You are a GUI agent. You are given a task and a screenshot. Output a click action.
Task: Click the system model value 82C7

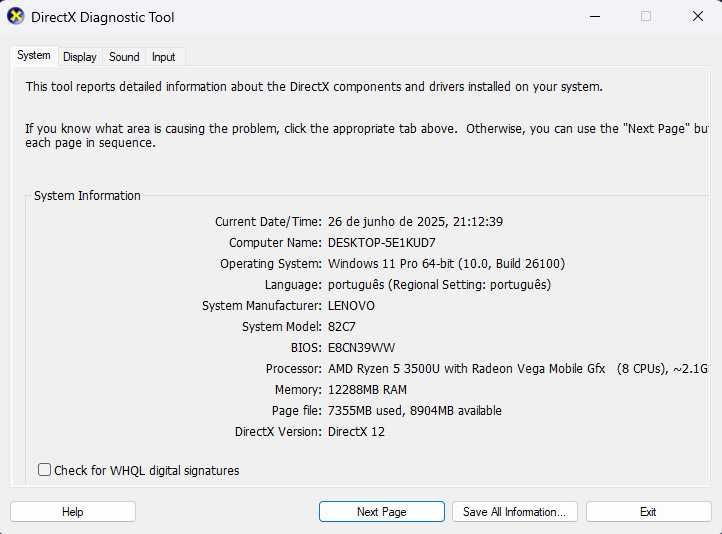[x=342, y=327]
